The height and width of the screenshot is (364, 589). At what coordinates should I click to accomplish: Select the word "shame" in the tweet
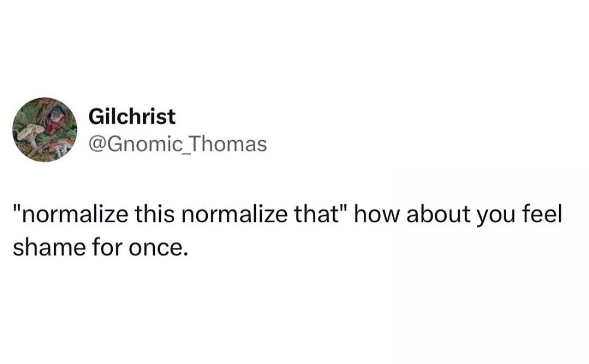tap(49, 248)
